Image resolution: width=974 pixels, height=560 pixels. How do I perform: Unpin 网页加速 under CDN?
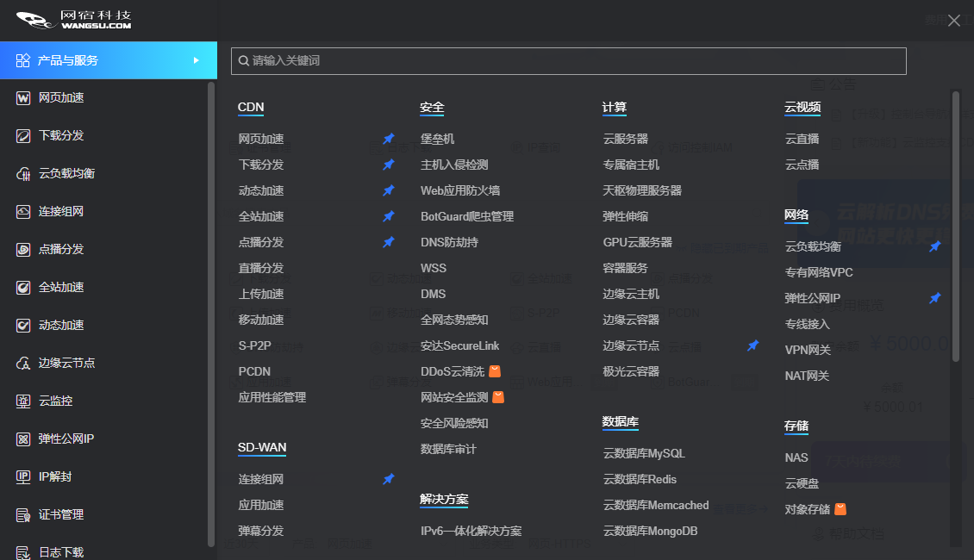(389, 139)
